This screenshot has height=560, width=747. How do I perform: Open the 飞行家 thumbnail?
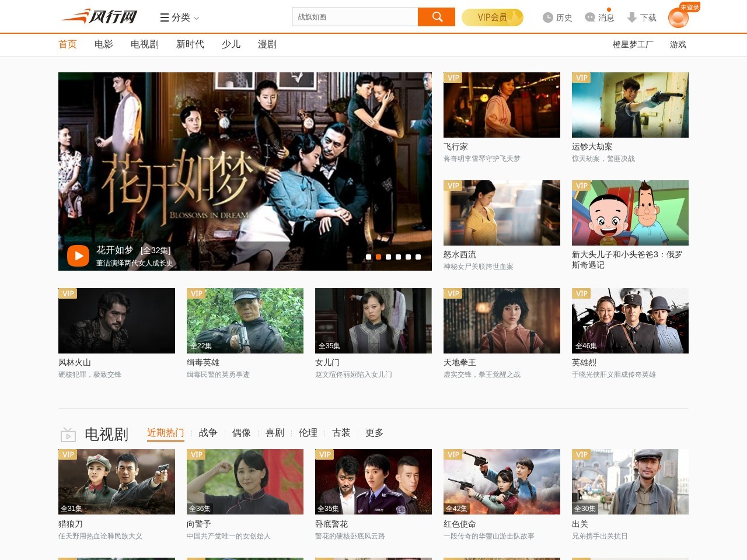(502, 105)
